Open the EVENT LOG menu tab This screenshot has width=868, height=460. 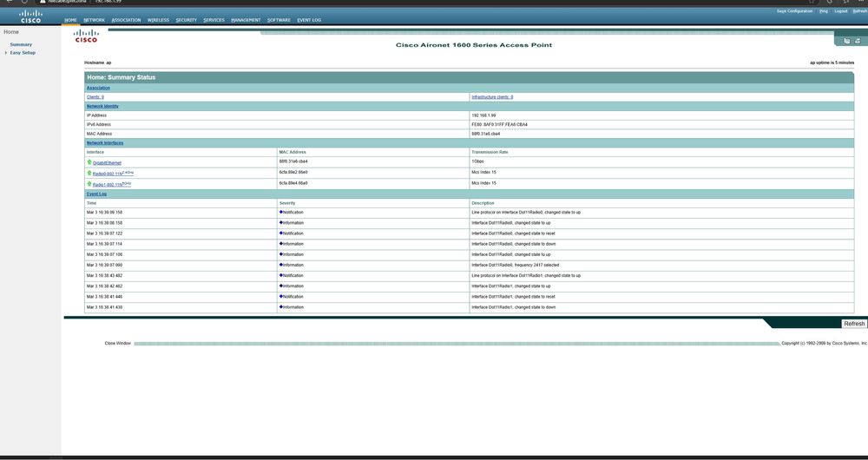coord(309,20)
